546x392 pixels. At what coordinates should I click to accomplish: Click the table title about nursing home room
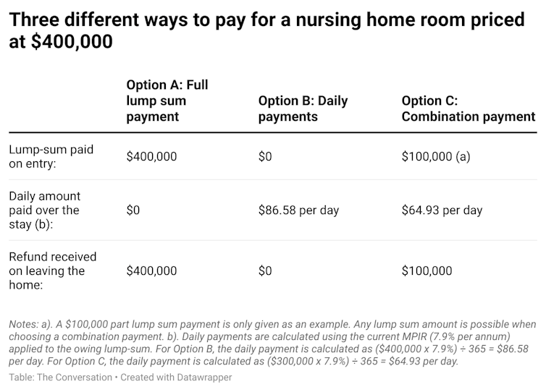click(266, 30)
